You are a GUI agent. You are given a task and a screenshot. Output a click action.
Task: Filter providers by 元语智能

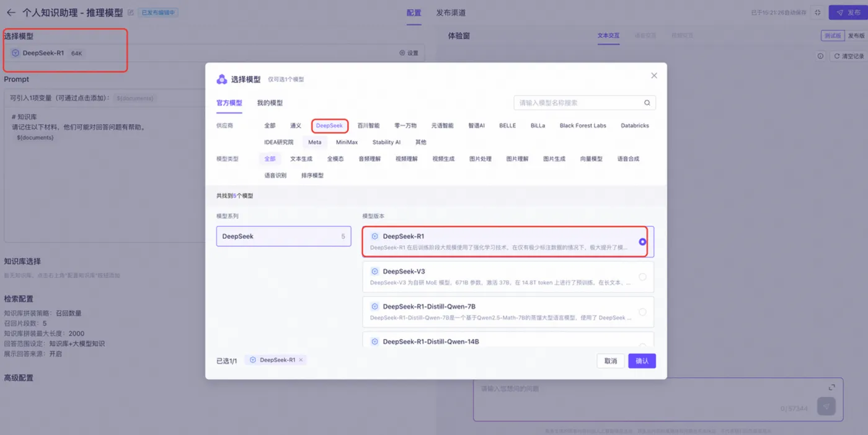pyautogui.click(x=442, y=125)
